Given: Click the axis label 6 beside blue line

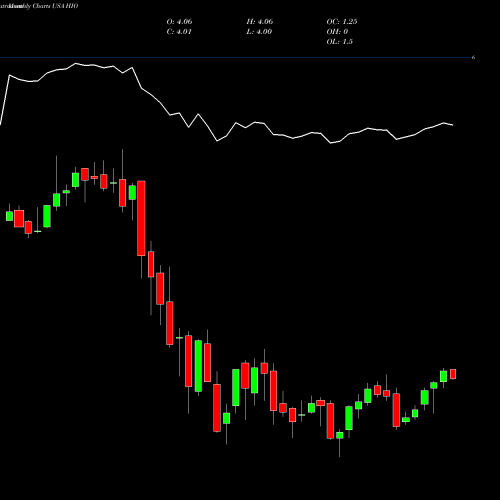Looking at the screenshot, I should click(473, 58).
